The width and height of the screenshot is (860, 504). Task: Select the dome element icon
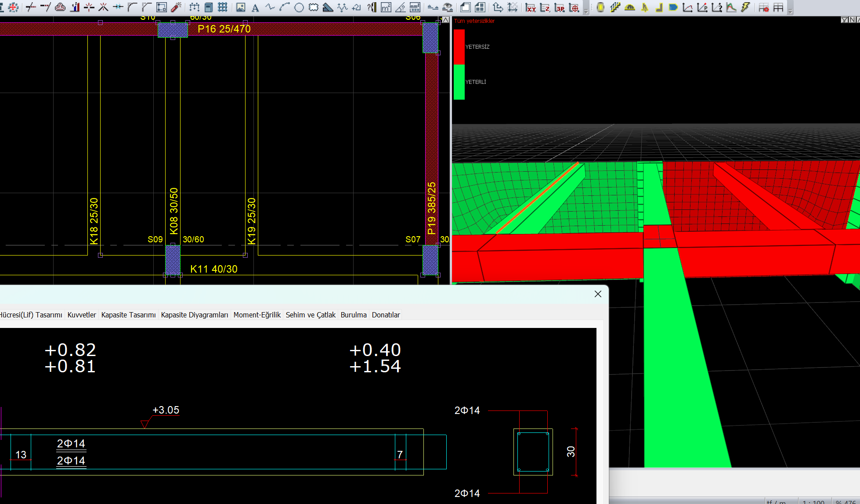[x=630, y=7]
